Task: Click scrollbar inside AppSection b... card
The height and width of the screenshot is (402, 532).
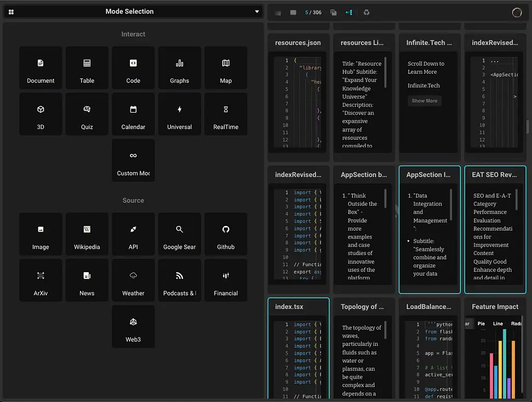Action: pos(385,198)
